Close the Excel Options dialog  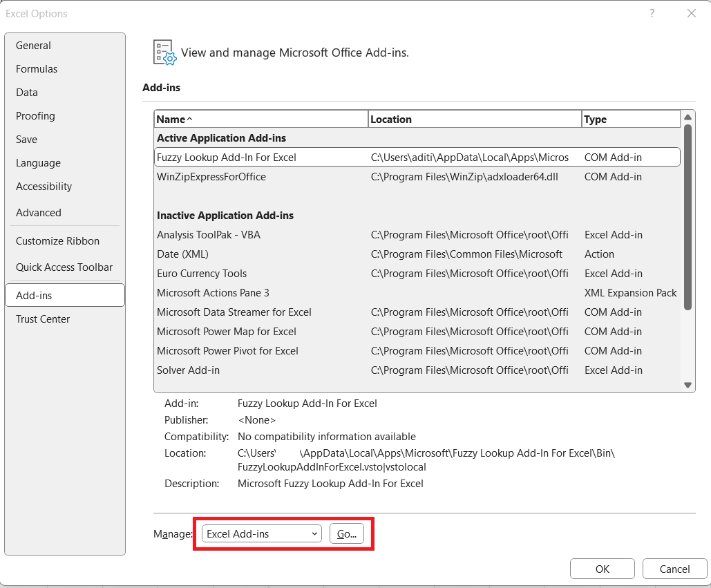coord(692,14)
